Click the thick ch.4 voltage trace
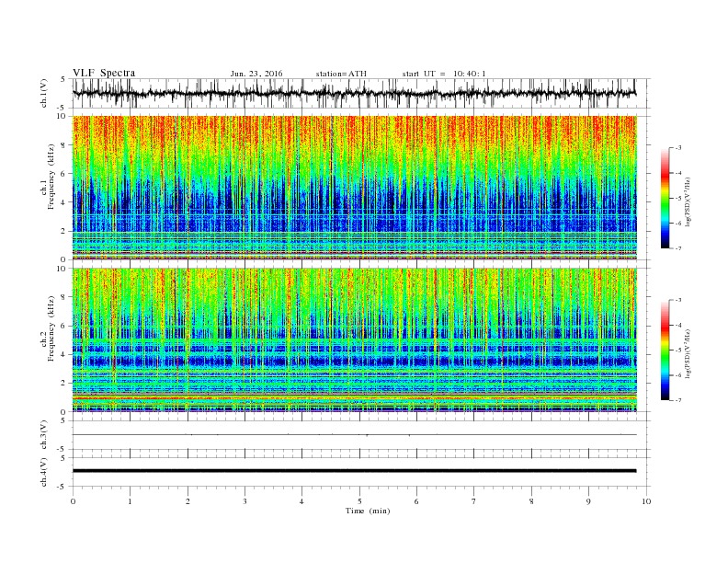Screen dimensions: 728x563 (354, 471)
